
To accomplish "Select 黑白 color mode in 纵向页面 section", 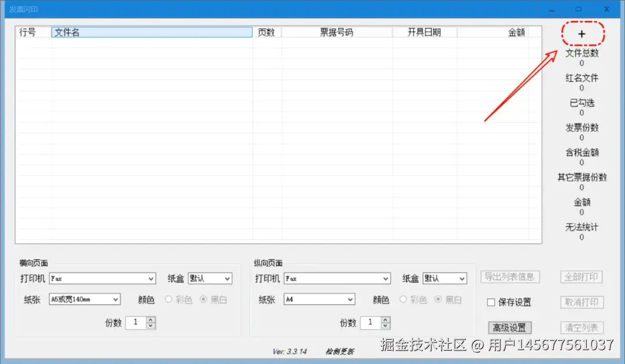I will coord(439,299).
